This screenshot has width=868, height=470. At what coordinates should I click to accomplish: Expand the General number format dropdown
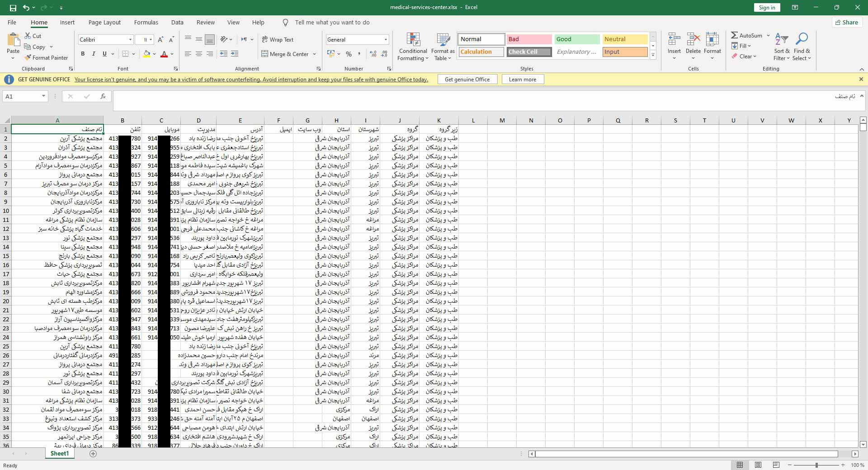coord(386,40)
